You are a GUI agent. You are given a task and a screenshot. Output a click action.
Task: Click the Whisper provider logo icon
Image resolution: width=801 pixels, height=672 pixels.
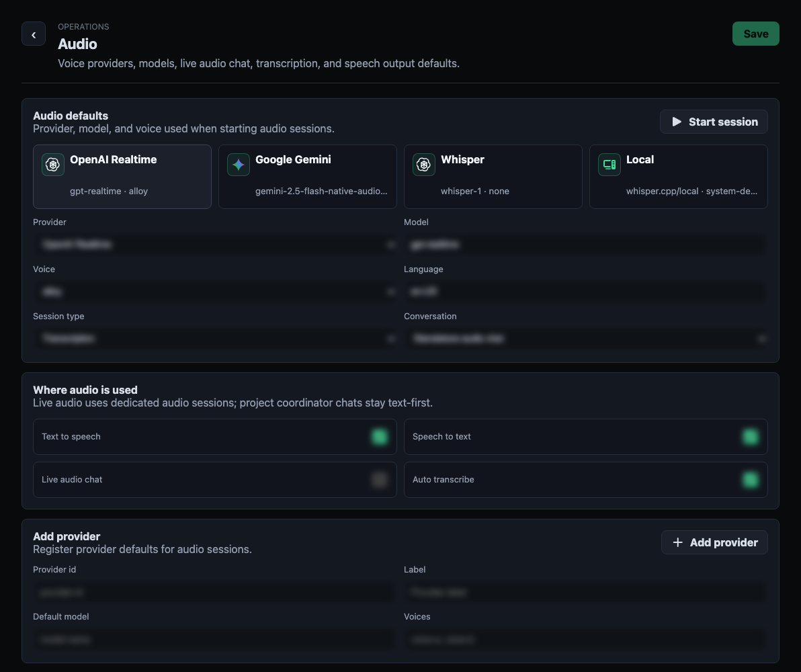pos(424,165)
